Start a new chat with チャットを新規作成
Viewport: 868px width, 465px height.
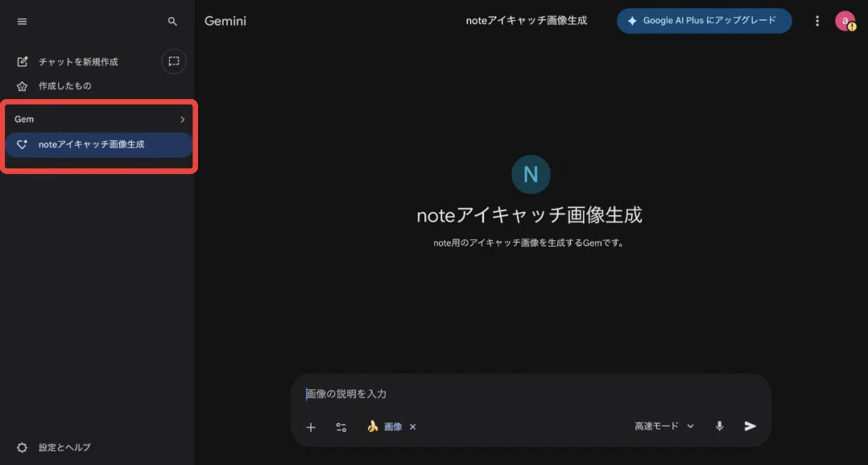click(68, 61)
